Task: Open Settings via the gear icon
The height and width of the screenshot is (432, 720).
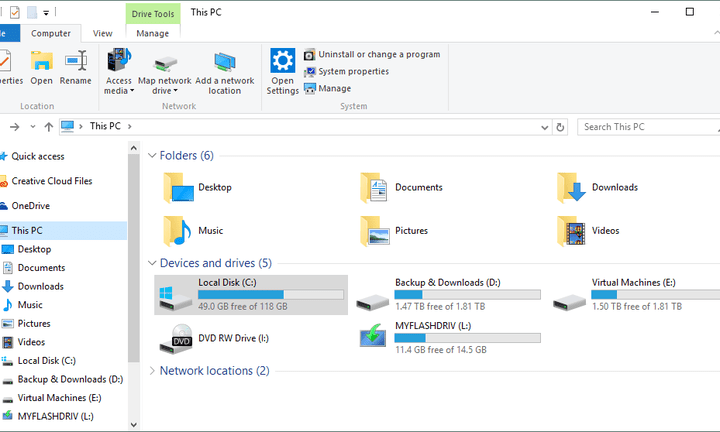Action: click(282, 61)
